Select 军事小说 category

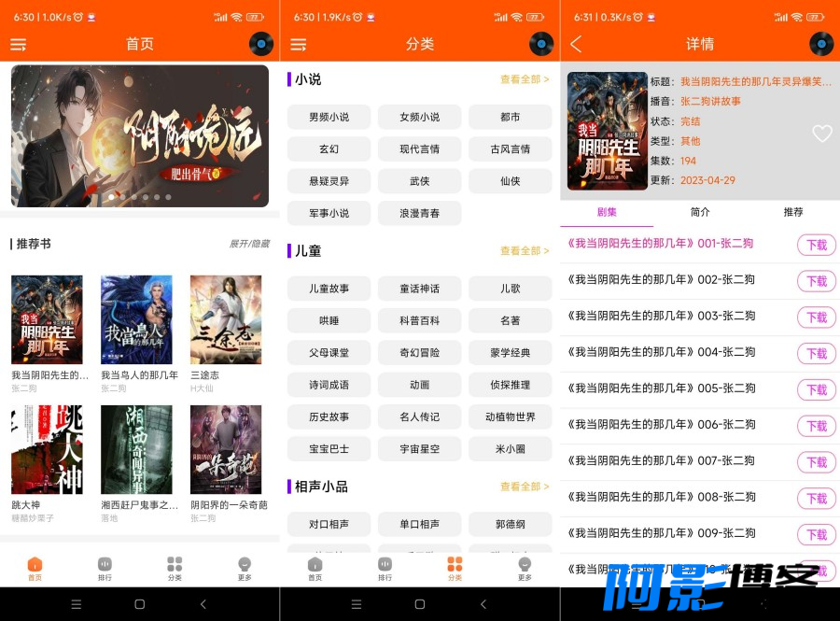(x=329, y=213)
